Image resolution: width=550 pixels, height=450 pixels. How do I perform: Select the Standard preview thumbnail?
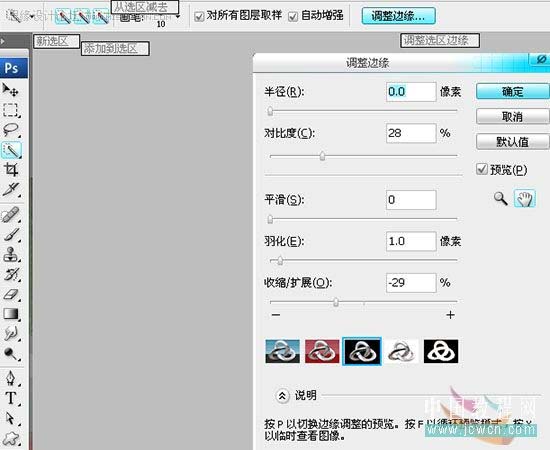pyautogui.click(x=283, y=351)
